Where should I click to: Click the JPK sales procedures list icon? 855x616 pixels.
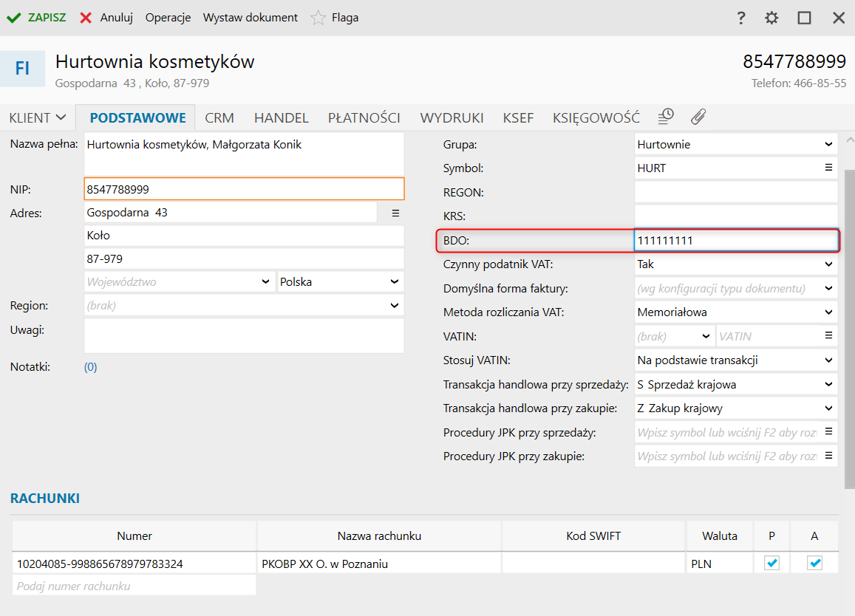[828, 432]
